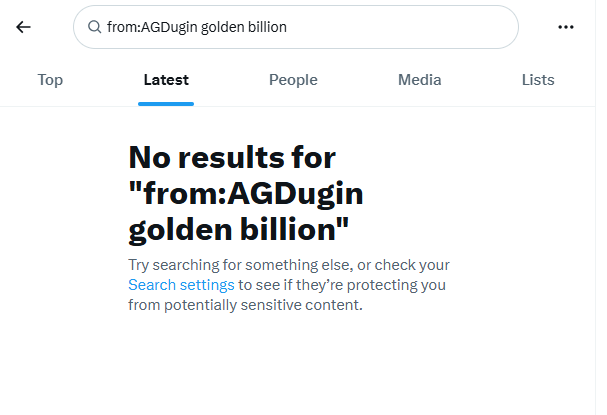Click the magnifying glass search icon

[x=94, y=27]
